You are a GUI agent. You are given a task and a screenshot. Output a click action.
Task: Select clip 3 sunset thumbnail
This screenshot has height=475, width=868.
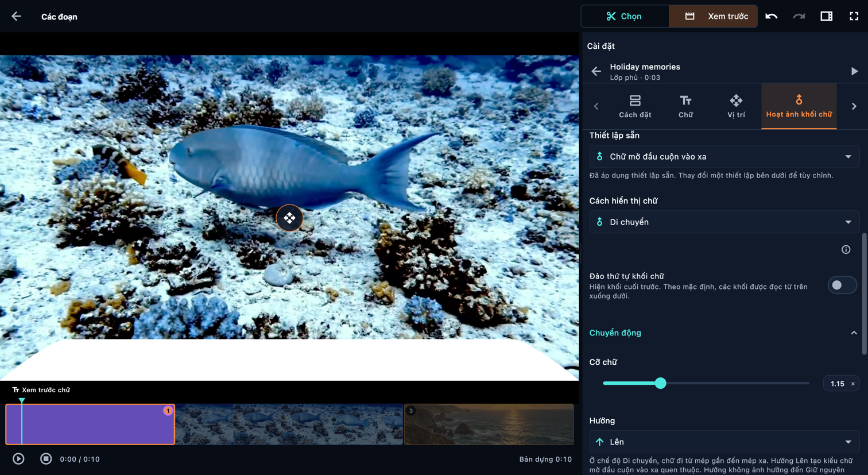(489, 424)
